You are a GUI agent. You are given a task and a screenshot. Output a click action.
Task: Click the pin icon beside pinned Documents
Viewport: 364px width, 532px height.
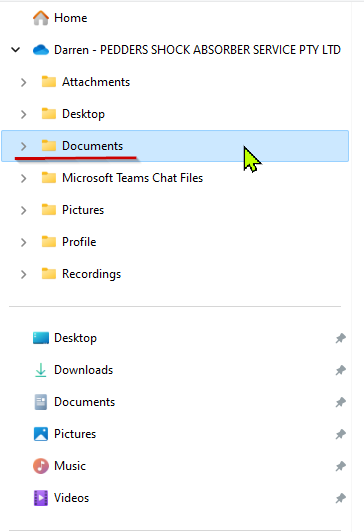341,402
